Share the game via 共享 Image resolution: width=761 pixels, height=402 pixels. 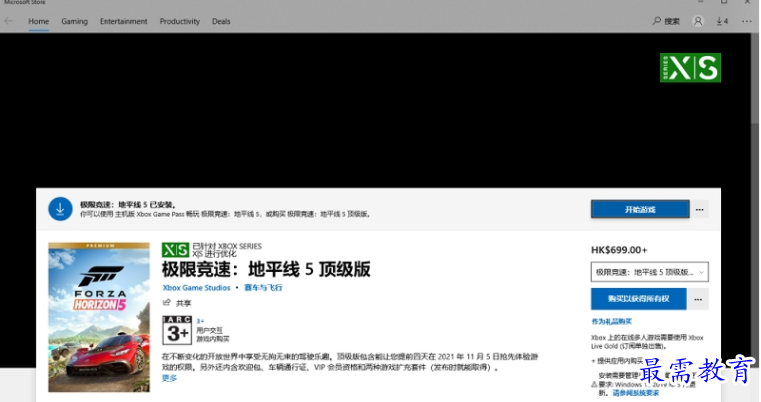[177, 303]
